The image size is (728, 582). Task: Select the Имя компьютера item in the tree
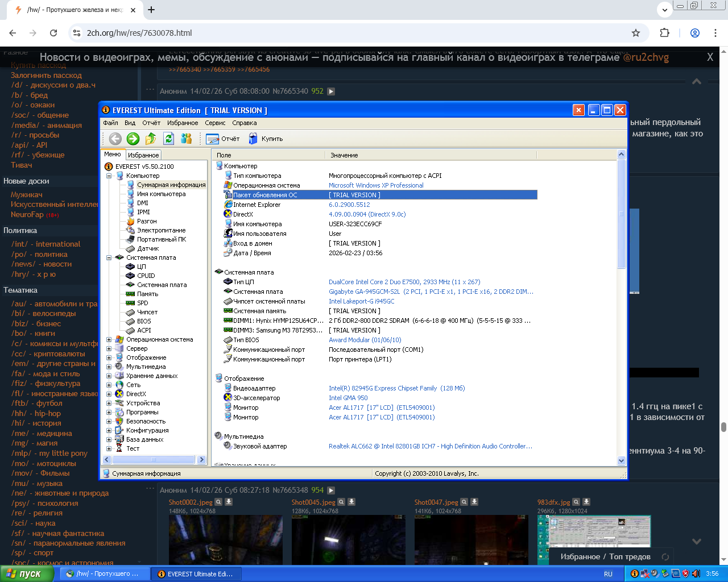point(162,194)
